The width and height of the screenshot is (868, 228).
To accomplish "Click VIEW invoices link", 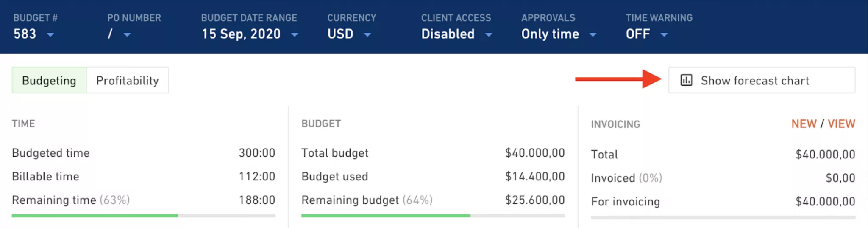I will click(841, 124).
